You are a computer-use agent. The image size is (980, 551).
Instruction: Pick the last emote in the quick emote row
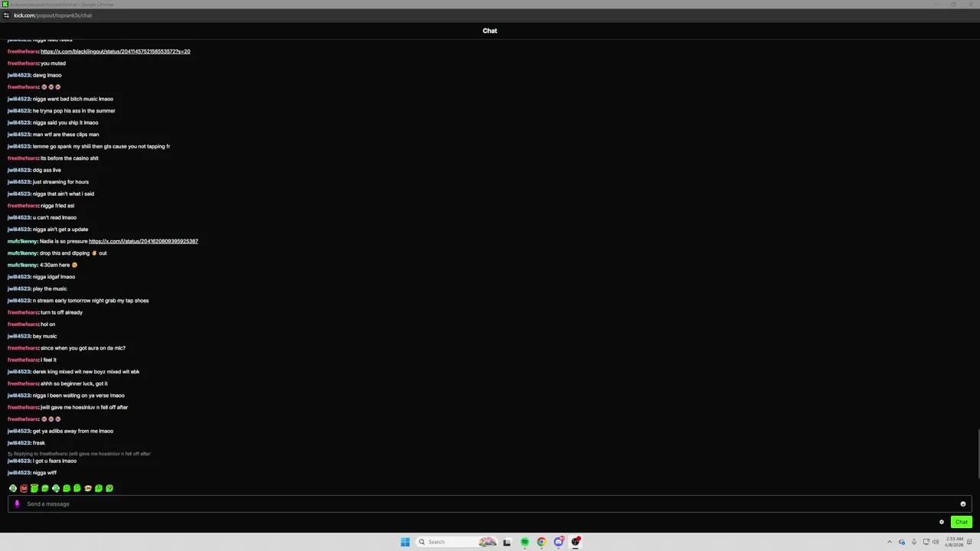point(109,488)
